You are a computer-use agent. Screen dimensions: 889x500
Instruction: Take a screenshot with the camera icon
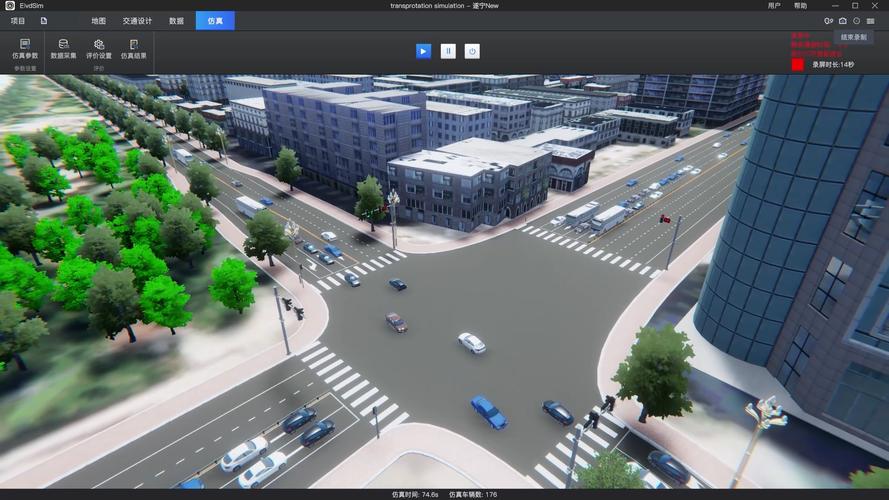point(843,21)
